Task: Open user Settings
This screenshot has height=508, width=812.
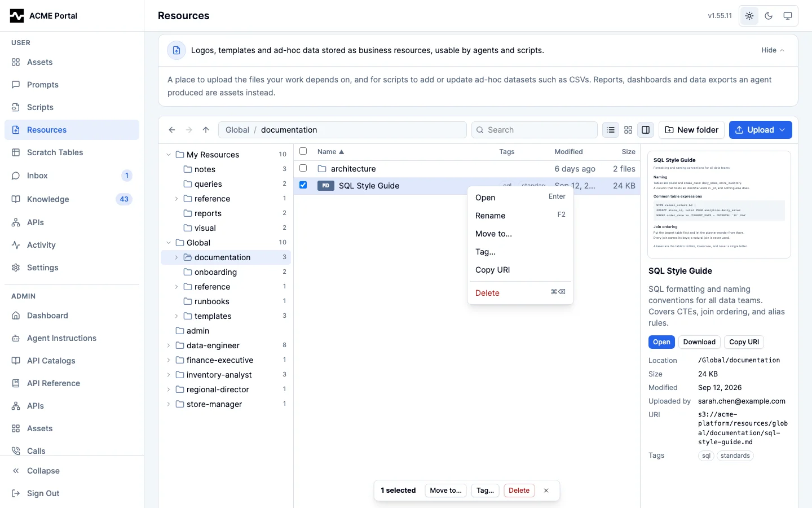Action: tap(72, 268)
